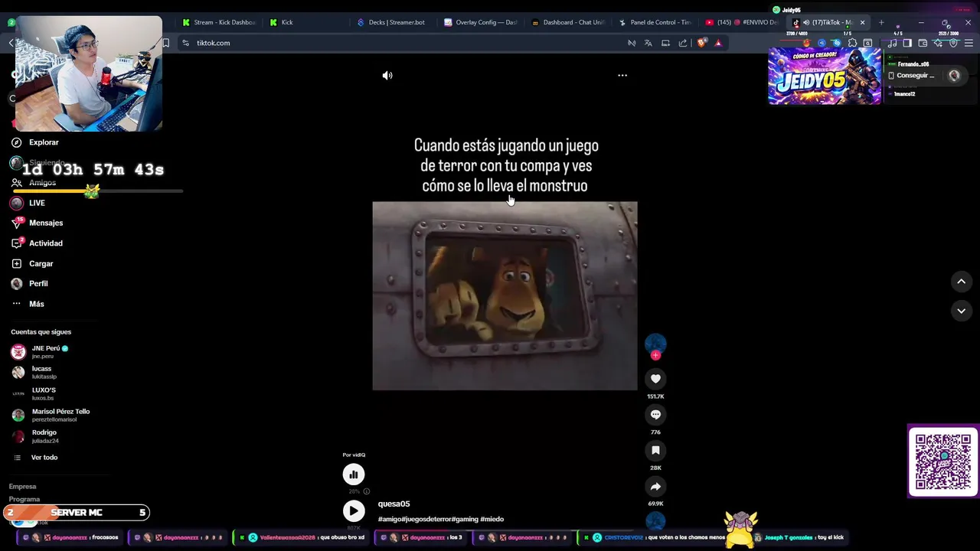Open the profile avatar beside Conseguir
The height and width of the screenshot is (551, 980).
pos(954,75)
